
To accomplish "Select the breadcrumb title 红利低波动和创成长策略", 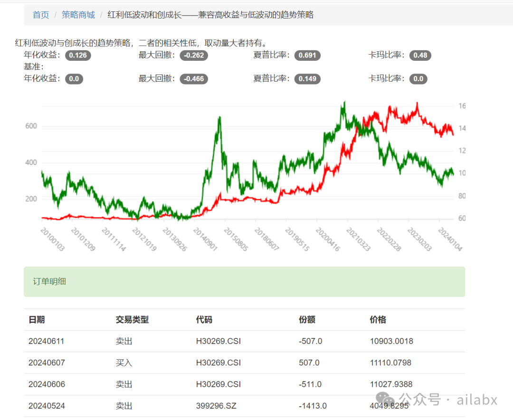I will pos(210,15).
